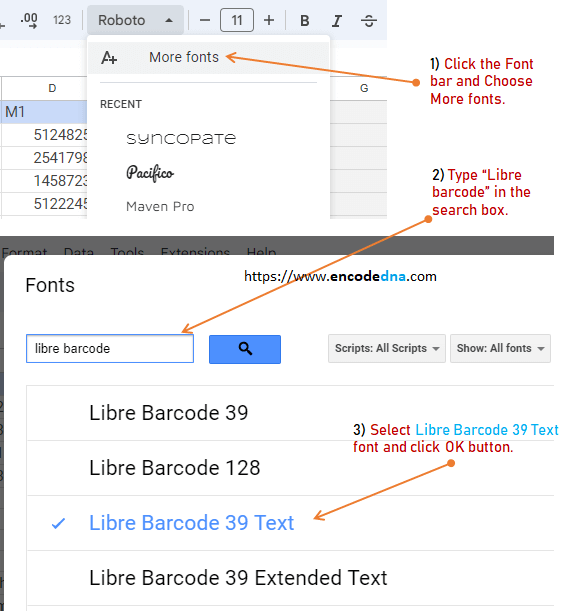Click cell starting with 2541798
Viewport: 578px width, 611px height.
(44, 158)
